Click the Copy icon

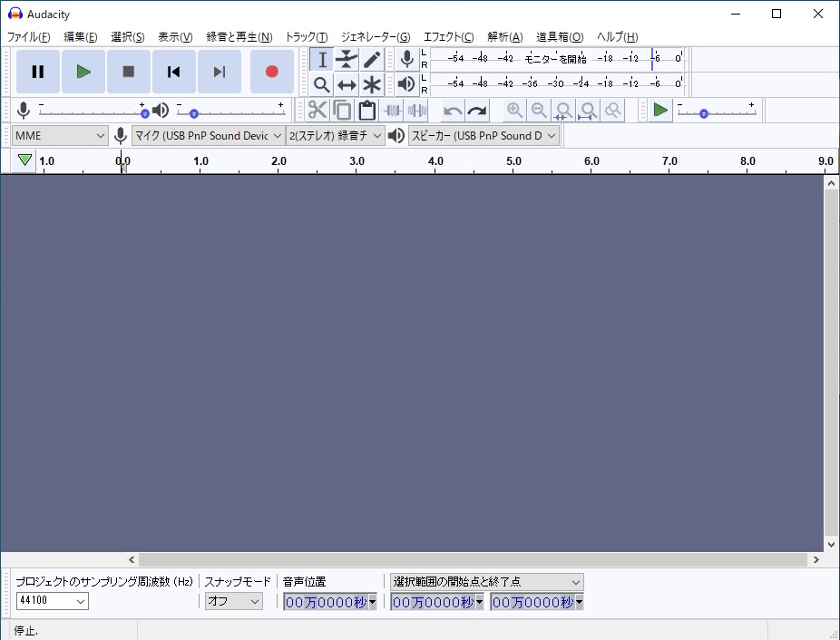point(342,111)
